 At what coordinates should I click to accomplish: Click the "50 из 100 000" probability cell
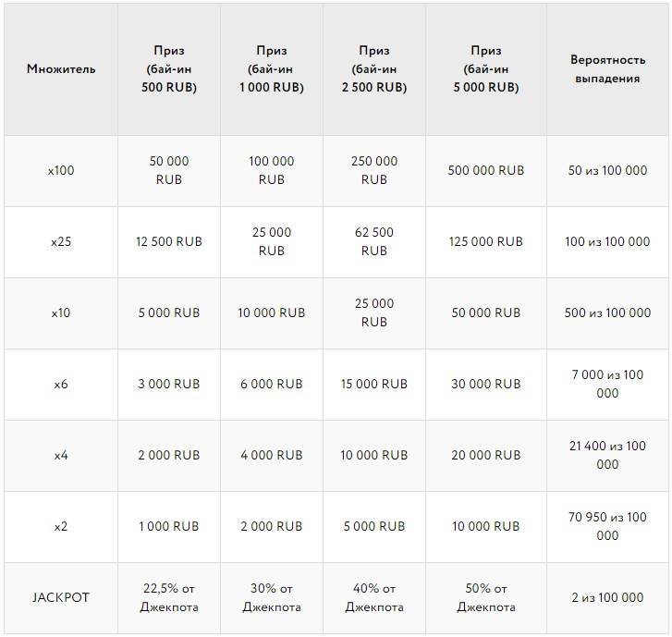click(x=606, y=171)
